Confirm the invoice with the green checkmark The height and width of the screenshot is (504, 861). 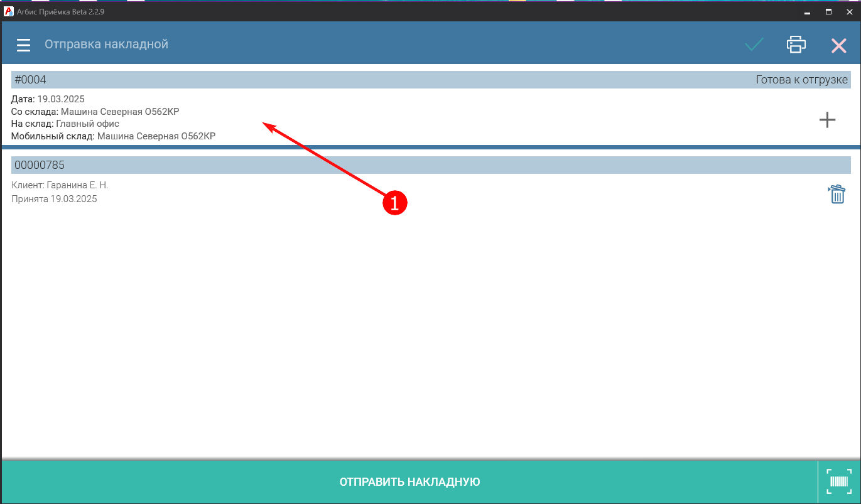click(754, 45)
